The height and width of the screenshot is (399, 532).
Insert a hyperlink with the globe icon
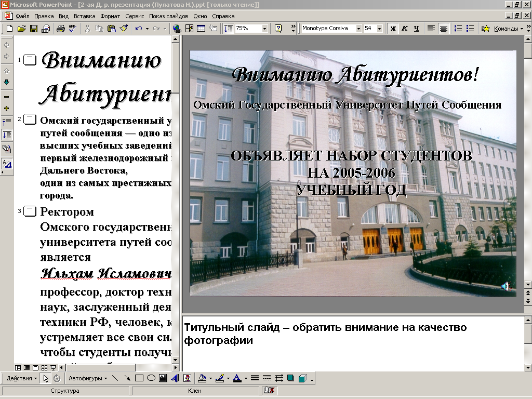tap(177, 29)
